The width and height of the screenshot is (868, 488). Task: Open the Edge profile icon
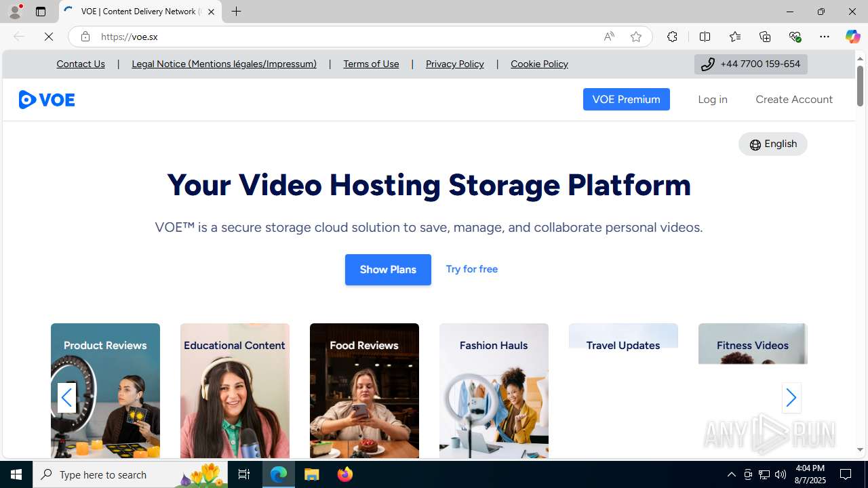(x=15, y=12)
